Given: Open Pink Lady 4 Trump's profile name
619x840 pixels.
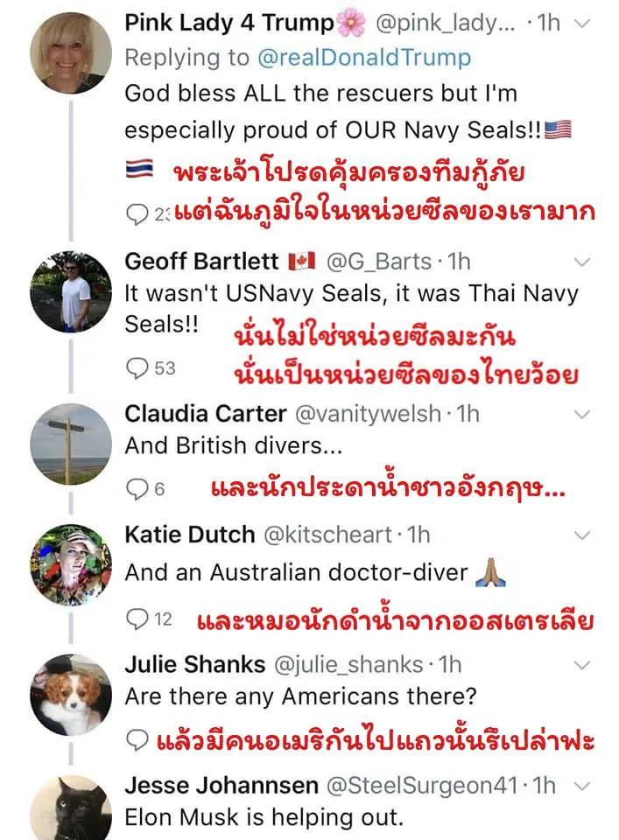Looking at the screenshot, I should click(x=230, y=23).
